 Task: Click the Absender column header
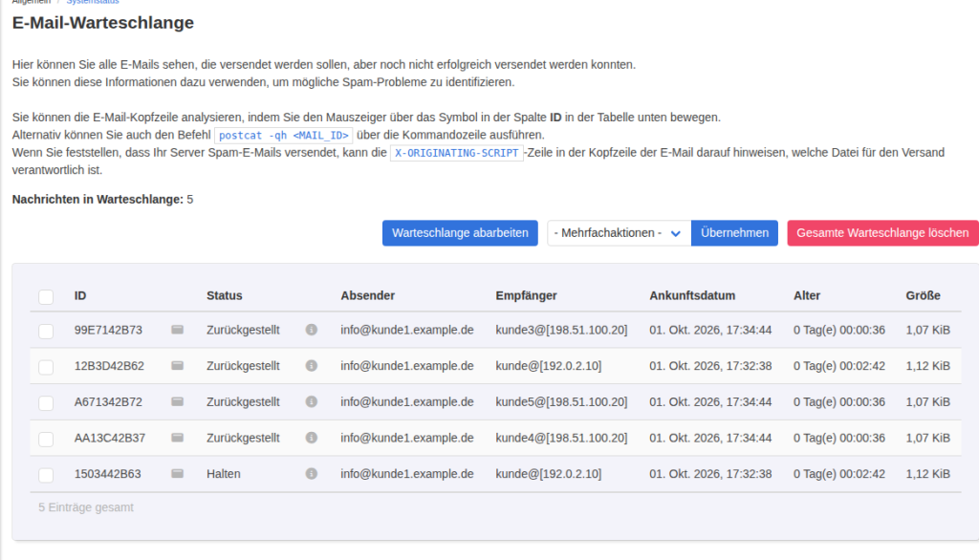(368, 295)
